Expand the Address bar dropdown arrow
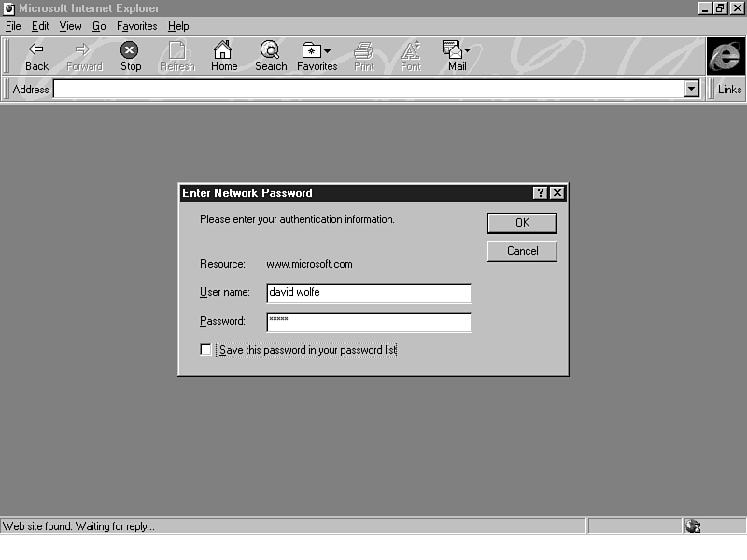Screen dimensions: 747x560 pyautogui.click(x=691, y=89)
